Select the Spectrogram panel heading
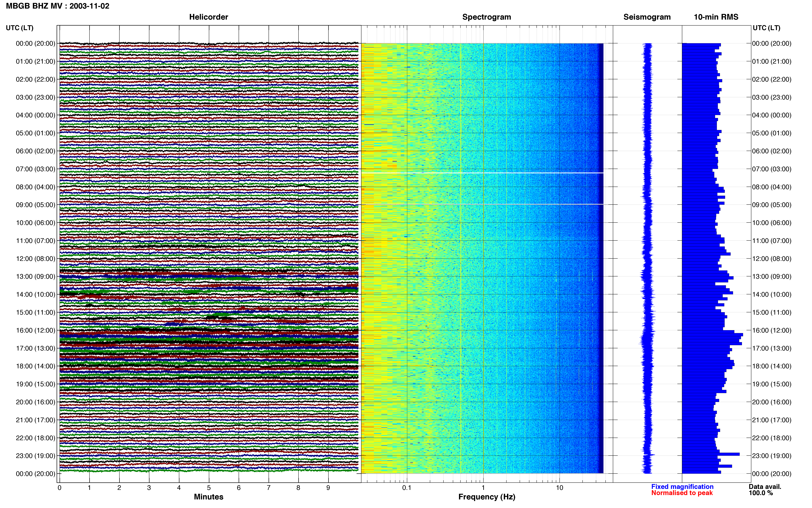This screenshot has height=508, width=812. [487, 17]
